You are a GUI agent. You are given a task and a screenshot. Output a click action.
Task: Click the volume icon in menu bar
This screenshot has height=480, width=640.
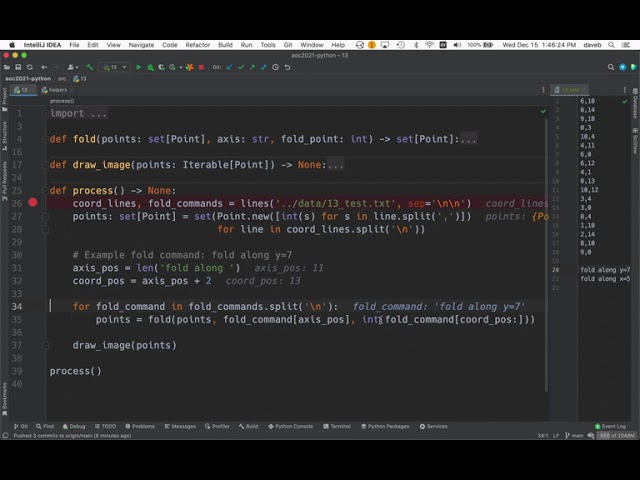click(x=457, y=45)
